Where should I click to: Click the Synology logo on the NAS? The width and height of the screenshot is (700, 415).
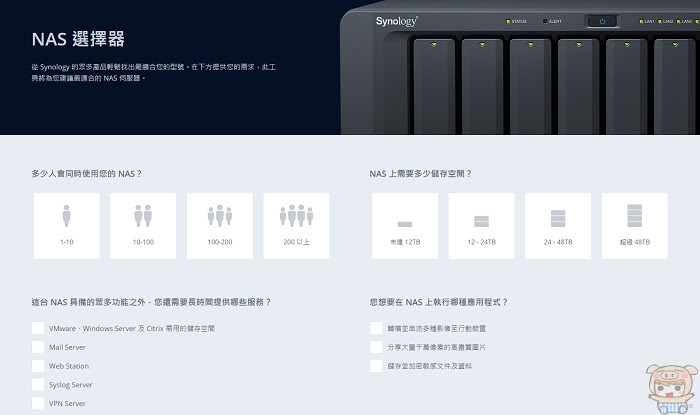click(396, 21)
